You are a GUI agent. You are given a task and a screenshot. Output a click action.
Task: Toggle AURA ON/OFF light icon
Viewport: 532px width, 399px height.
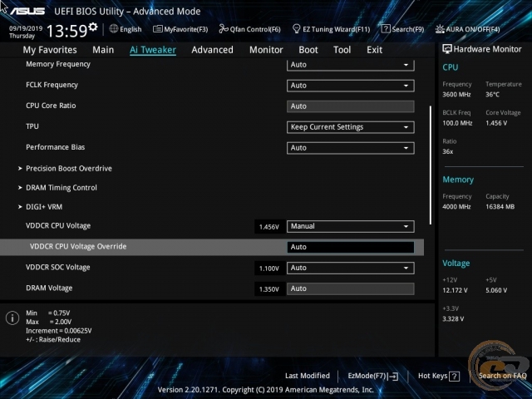(x=440, y=29)
